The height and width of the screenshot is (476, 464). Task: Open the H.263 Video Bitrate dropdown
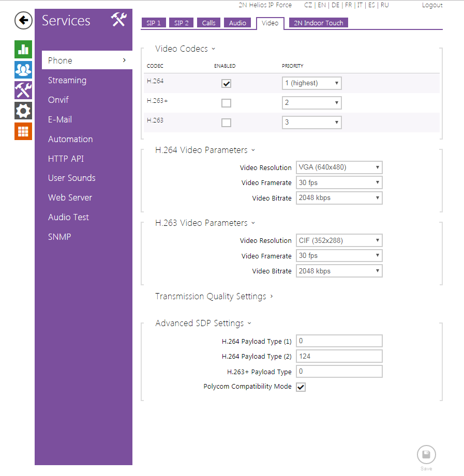pos(339,271)
